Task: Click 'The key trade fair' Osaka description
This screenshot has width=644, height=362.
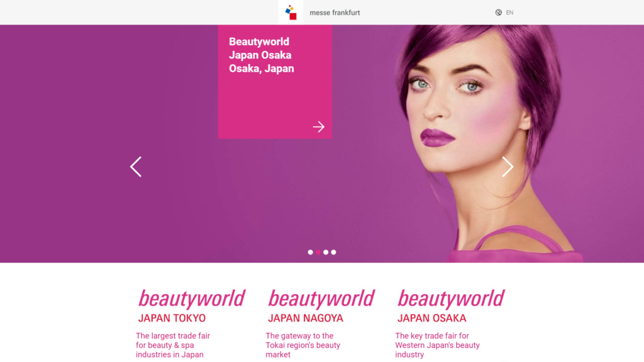Action: (x=438, y=345)
